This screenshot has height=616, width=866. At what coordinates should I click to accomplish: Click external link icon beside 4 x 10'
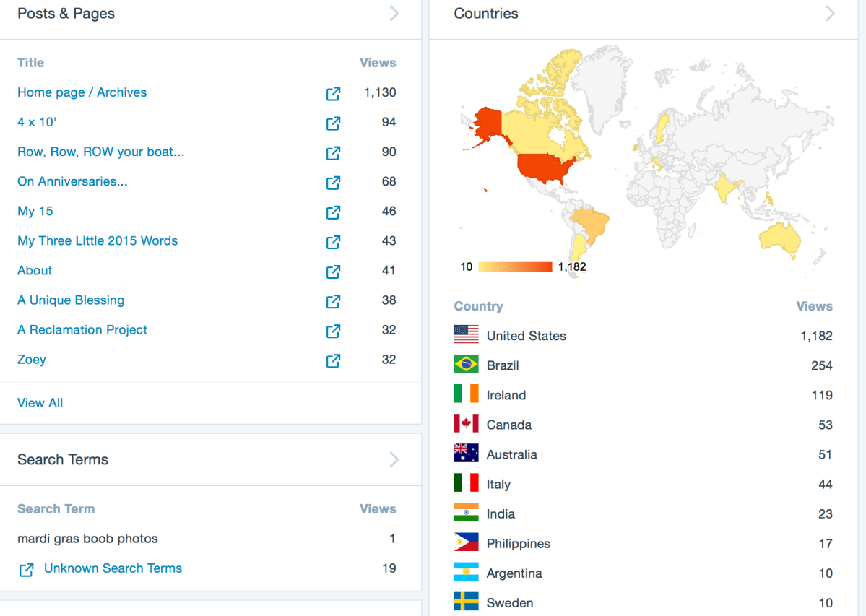[x=333, y=123]
